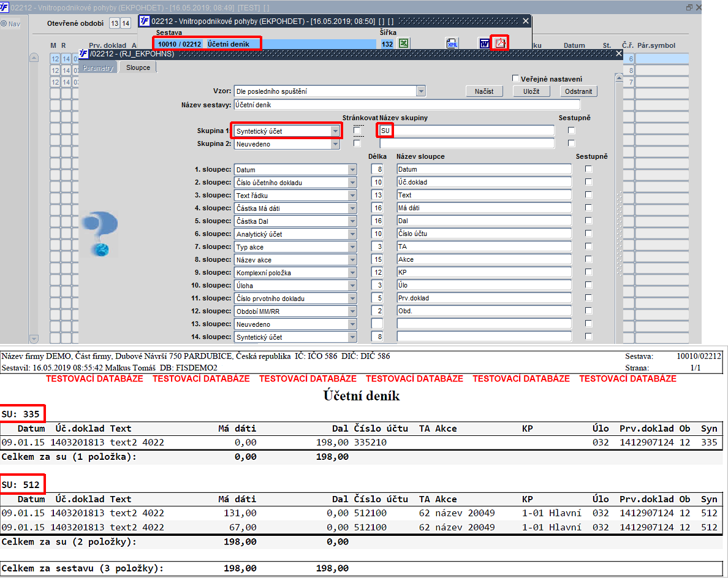The height and width of the screenshot is (580, 728).
Task: Select the Sloupce tab
Action: tap(138, 67)
